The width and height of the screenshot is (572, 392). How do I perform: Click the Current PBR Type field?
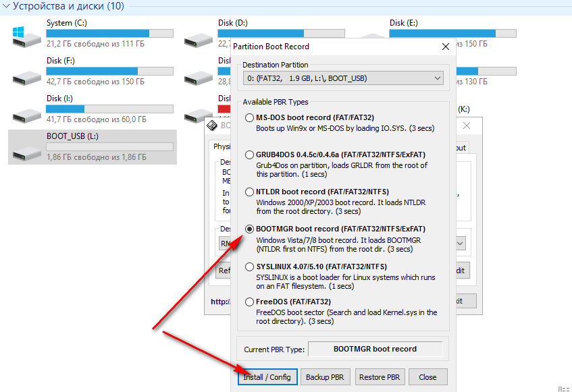tap(375, 349)
